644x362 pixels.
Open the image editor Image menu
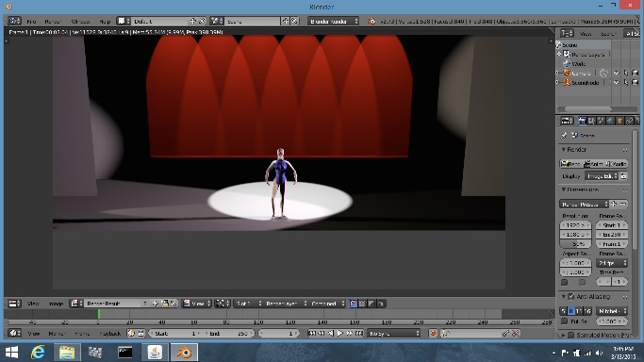(x=56, y=304)
